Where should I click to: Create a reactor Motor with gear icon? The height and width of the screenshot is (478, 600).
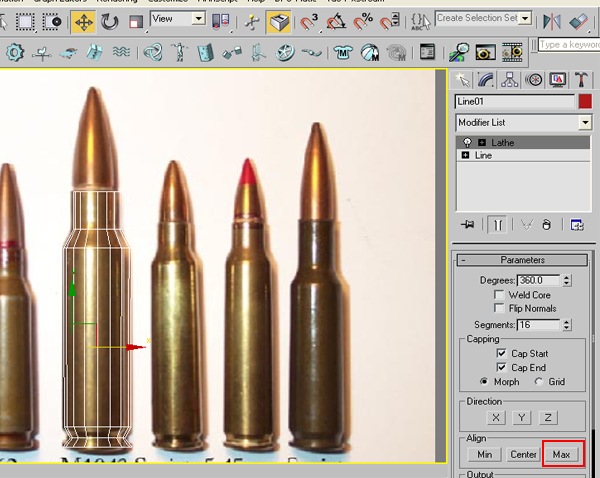click(15, 52)
